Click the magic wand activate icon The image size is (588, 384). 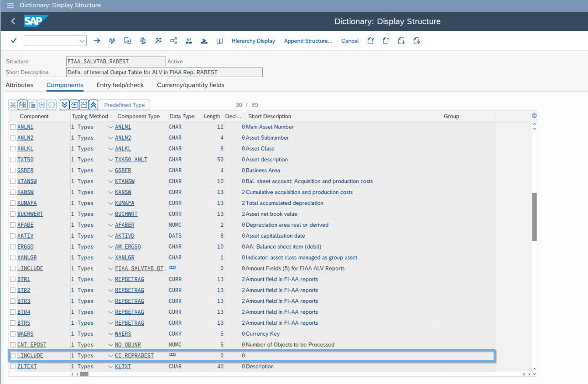coord(158,41)
